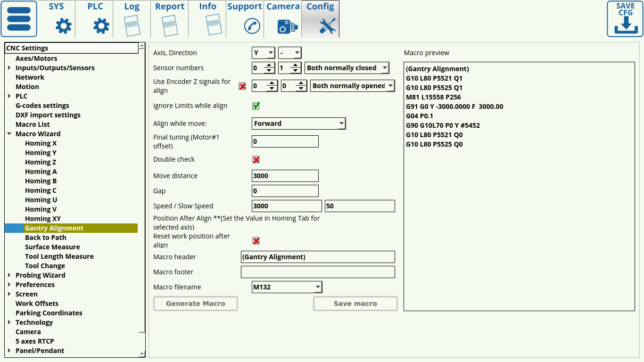Click the Move distance input field

[x=285, y=176]
